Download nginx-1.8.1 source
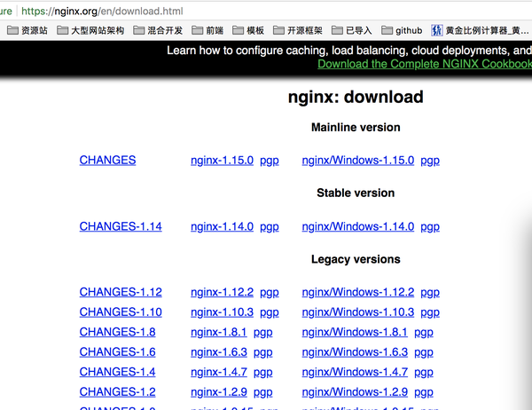532x410 pixels. (x=219, y=332)
